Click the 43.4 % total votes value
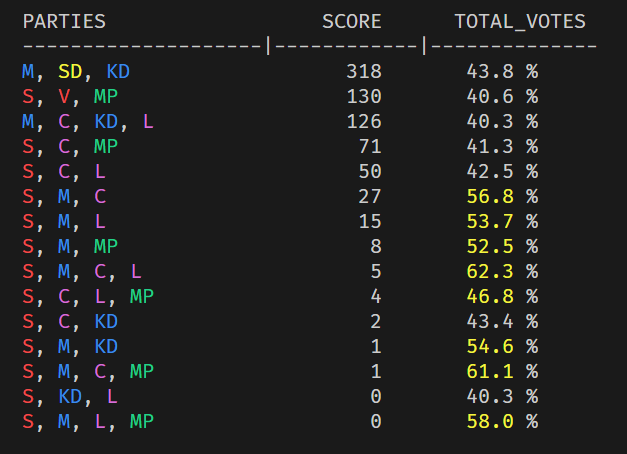This screenshot has height=454, width=627. tap(502, 322)
